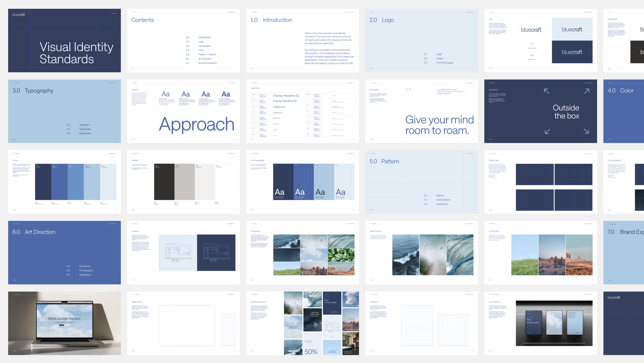Pick the warm grey swatch in the Neutrals palette
644x363 pixels.
[x=185, y=182]
